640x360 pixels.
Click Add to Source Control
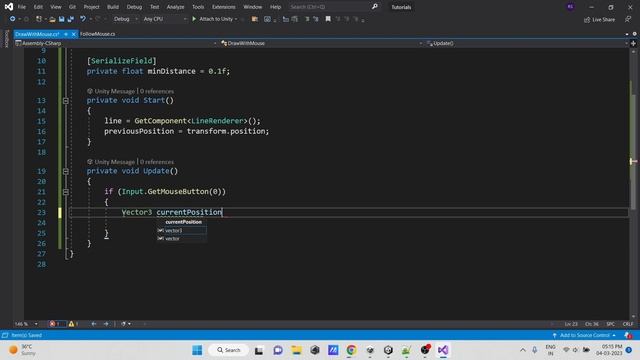pyautogui.click(x=584, y=335)
